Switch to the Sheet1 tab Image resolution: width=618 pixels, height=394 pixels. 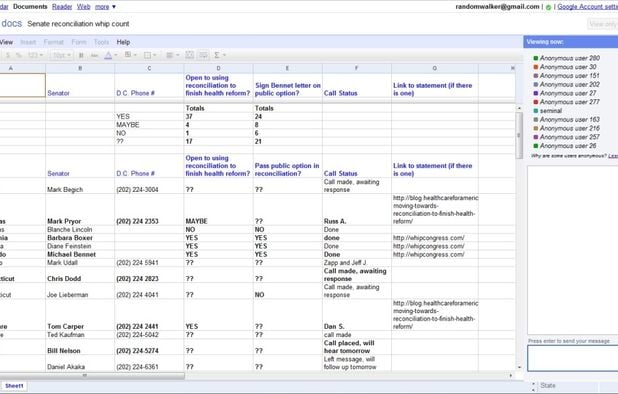(14, 386)
